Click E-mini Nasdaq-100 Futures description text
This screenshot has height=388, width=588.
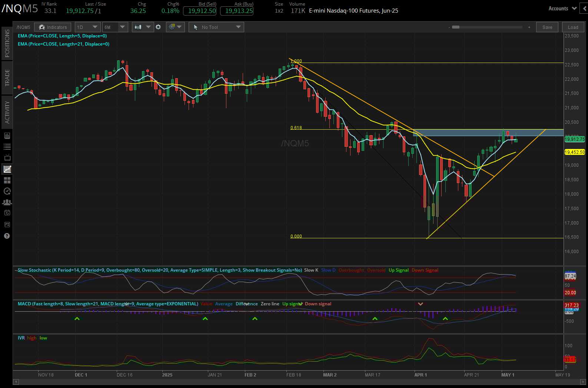pyautogui.click(x=353, y=11)
